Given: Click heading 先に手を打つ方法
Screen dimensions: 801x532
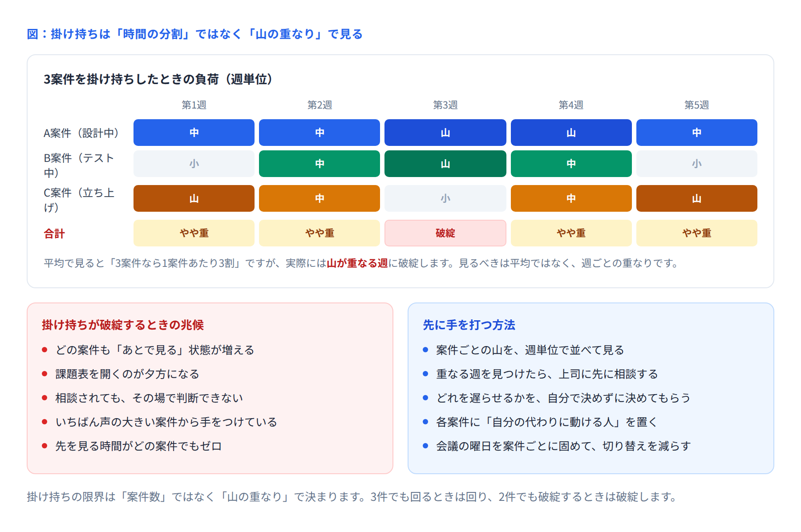Looking at the screenshot, I should (469, 325).
